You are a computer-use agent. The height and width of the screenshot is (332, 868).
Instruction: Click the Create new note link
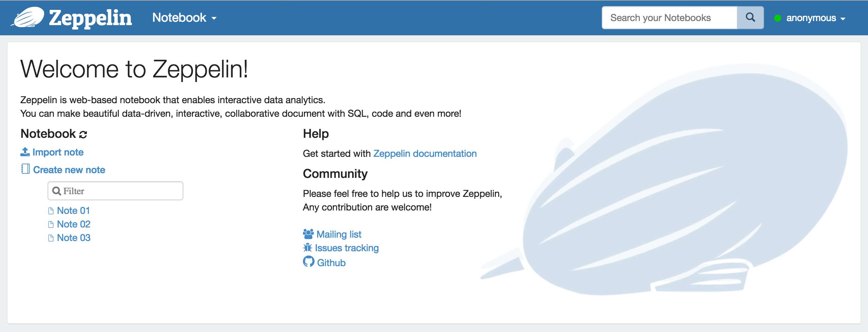point(69,170)
